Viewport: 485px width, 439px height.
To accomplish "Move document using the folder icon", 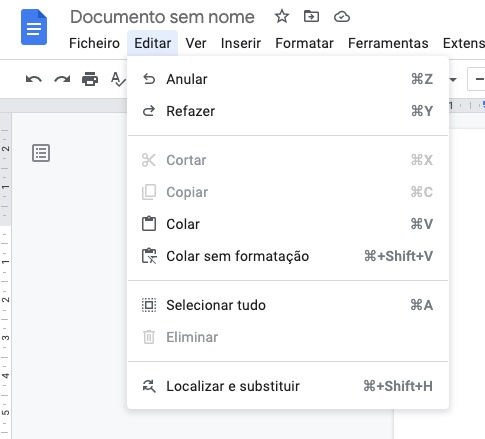I will click(x=311, y=16).
